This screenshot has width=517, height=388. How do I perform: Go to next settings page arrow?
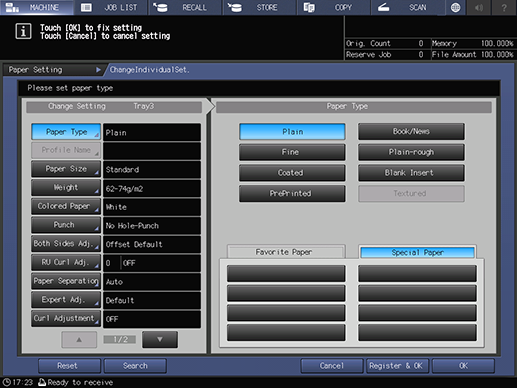(160, 339)
